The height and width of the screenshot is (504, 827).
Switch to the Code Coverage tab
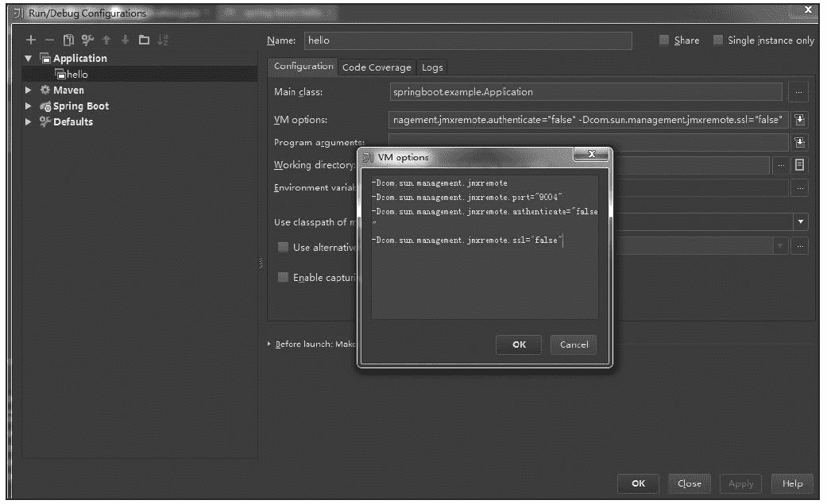(x=377, y=67)
